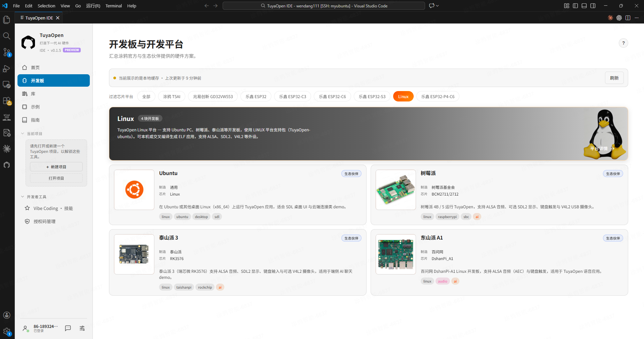Click the 打开项目 button

point(56,178)
